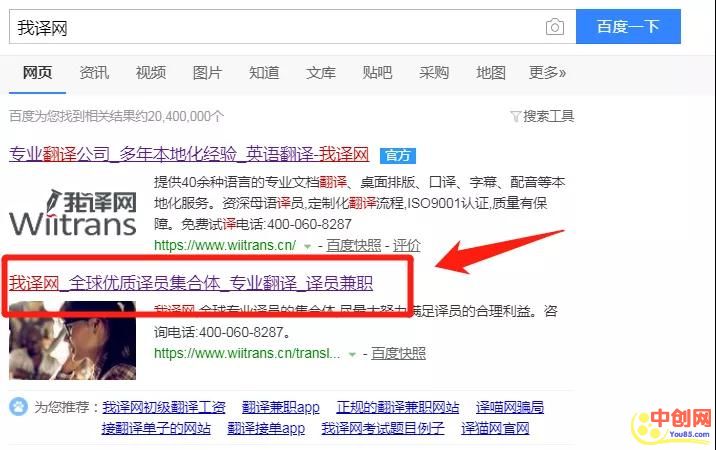Open the 地图 tab
This screenshot has width=716, height=450.
pos(491,72)
